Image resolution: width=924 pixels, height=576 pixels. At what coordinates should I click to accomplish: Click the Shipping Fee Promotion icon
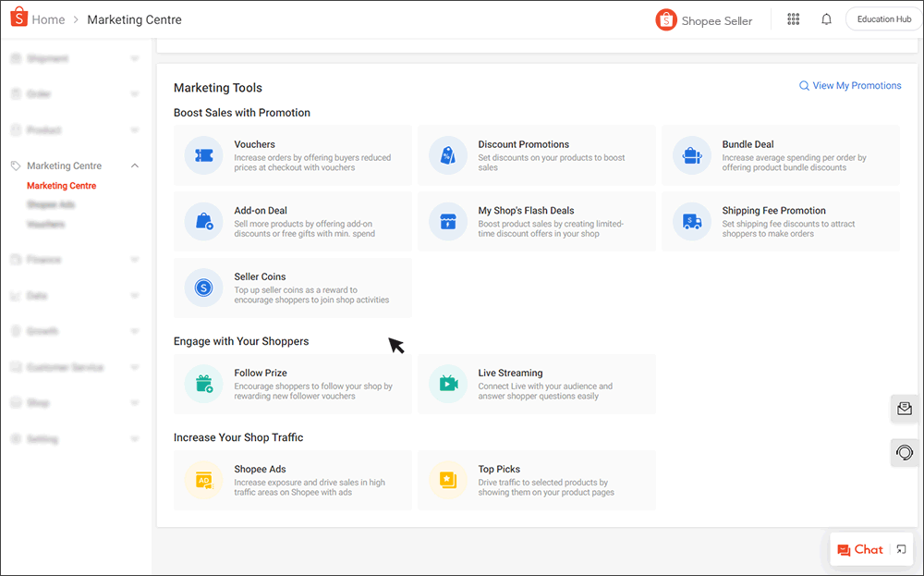coord(692,222)
